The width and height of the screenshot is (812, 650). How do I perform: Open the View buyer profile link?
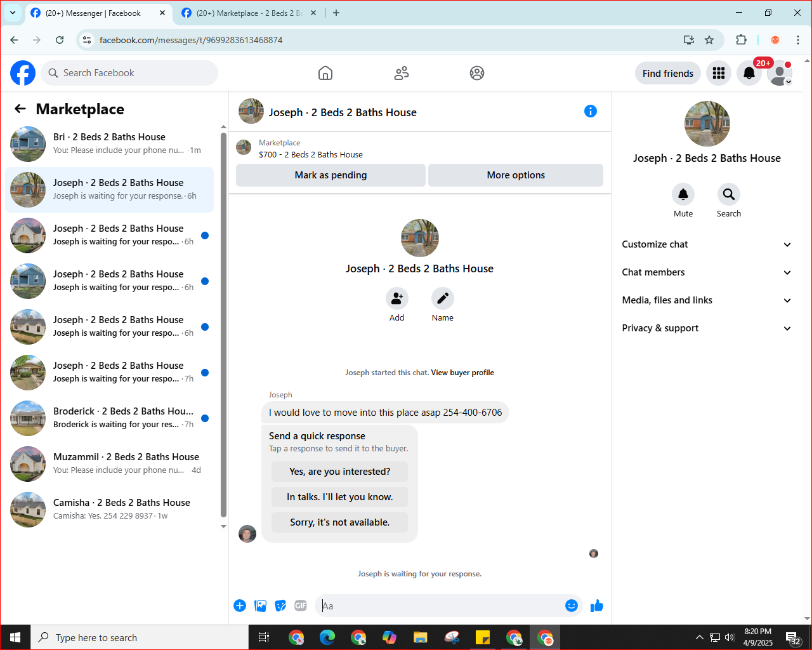462,373
